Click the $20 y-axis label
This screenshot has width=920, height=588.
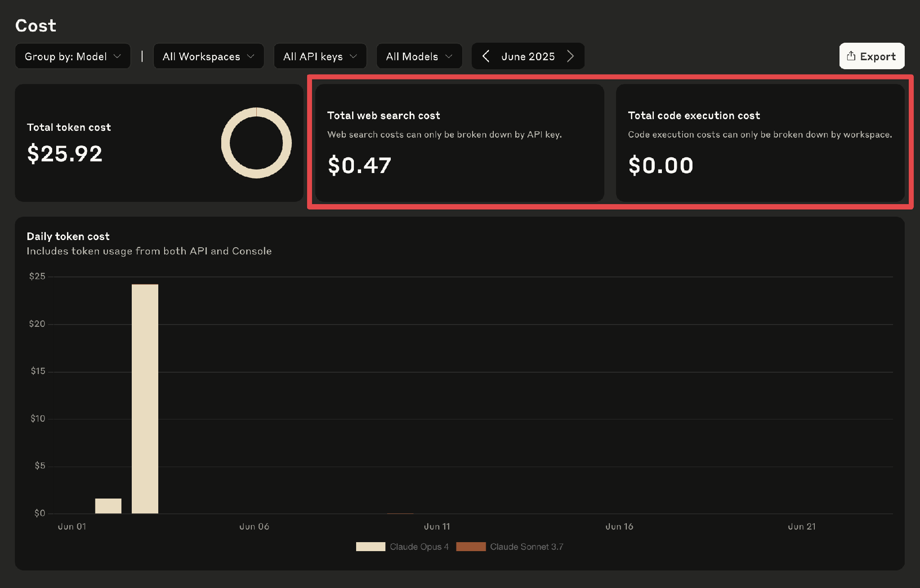pyautogui.click(x=37, y=324)
